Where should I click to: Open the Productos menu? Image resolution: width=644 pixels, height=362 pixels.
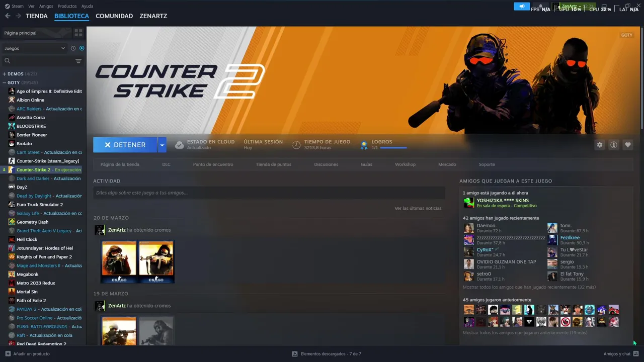point(67,7)
